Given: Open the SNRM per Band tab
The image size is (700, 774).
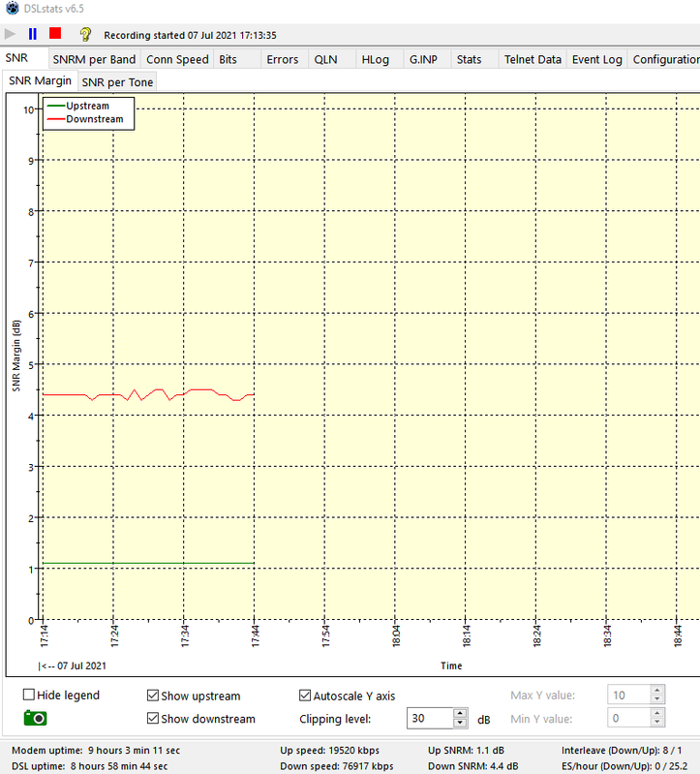Looking at the screenshot, I should pos(94,59).
